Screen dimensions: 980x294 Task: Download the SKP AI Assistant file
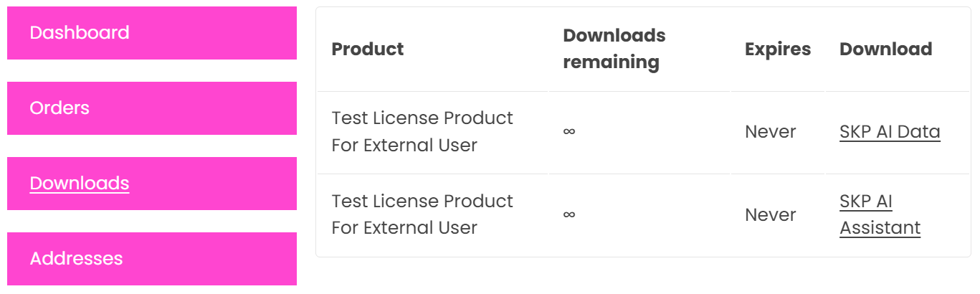(880, 214)
